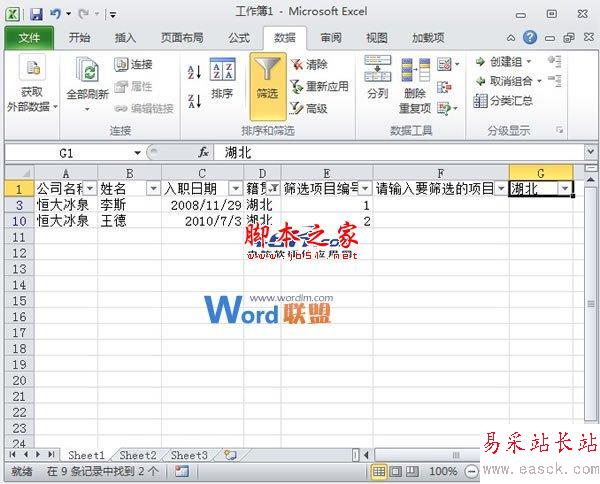Switch to the Sheet2 worksheet tab
The image size is (600, 484).
[138, 455]
